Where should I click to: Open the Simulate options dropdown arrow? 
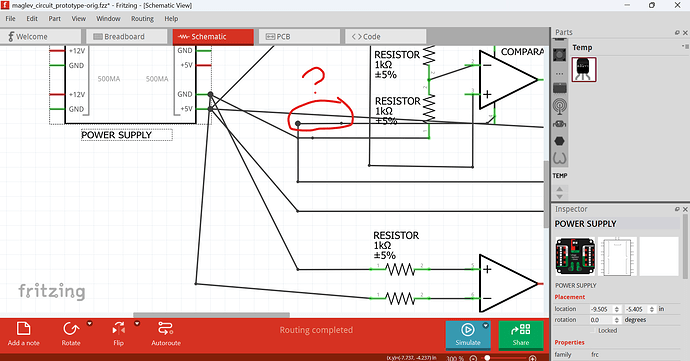(485, 325)
